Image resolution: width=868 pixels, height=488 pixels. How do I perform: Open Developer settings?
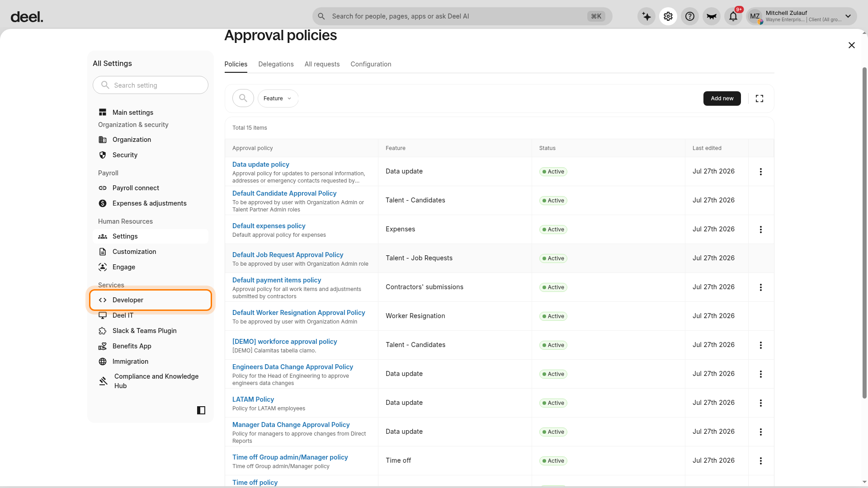[x=151, y=300]
